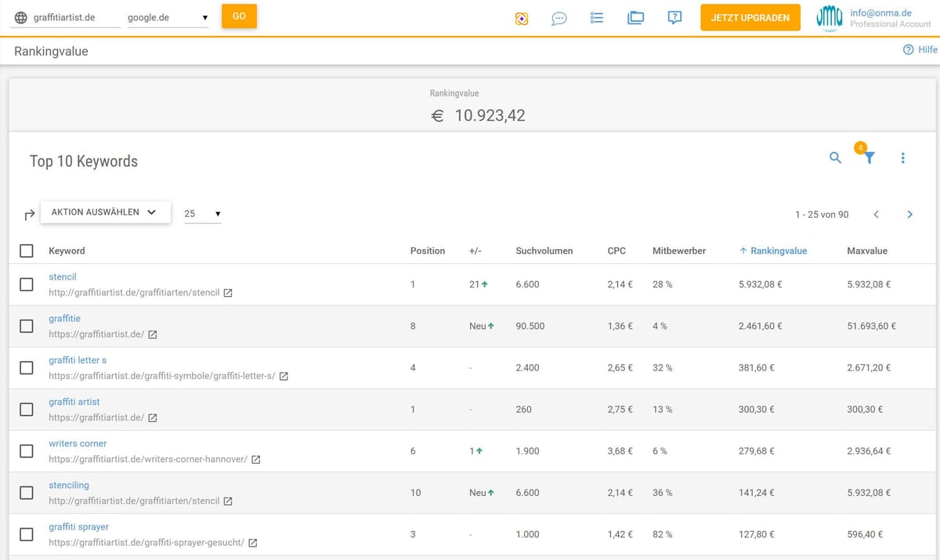This screenshot has height=560, width=940.
Task: Open the stencil keyword link
Action: [x=63, y=276]
